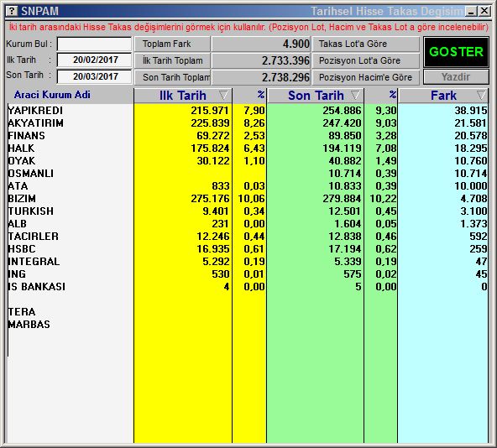Click Ilk Tarih value 275.176
497x448 pixels.
pyautogui.click(x=210, y=199)
